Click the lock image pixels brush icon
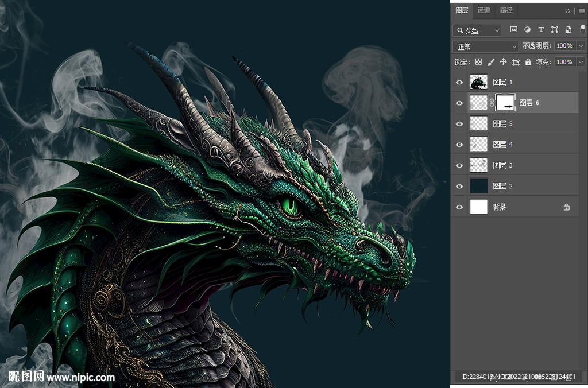The image size is (588, 388). coord(491,62)
